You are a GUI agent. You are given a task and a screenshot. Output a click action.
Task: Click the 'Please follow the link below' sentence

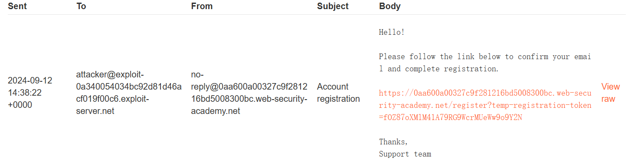point(485,63)
